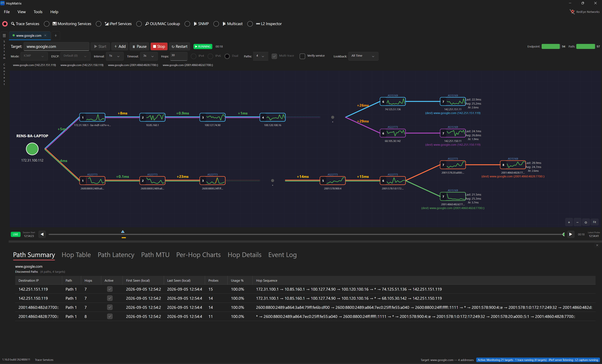This screenshot has width=602, height=364.
Task: Click the L2 Inspector link icon
Action: [x=258, y=24]
